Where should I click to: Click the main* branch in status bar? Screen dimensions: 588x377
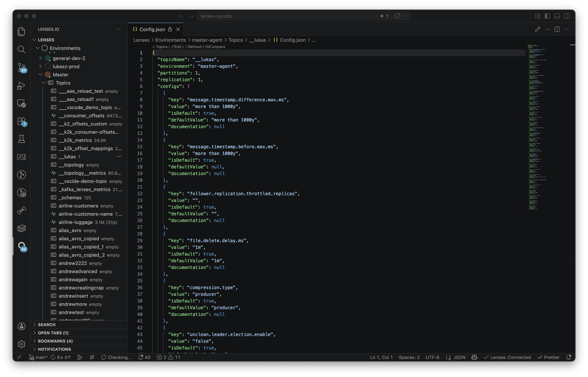coord(38,357)
